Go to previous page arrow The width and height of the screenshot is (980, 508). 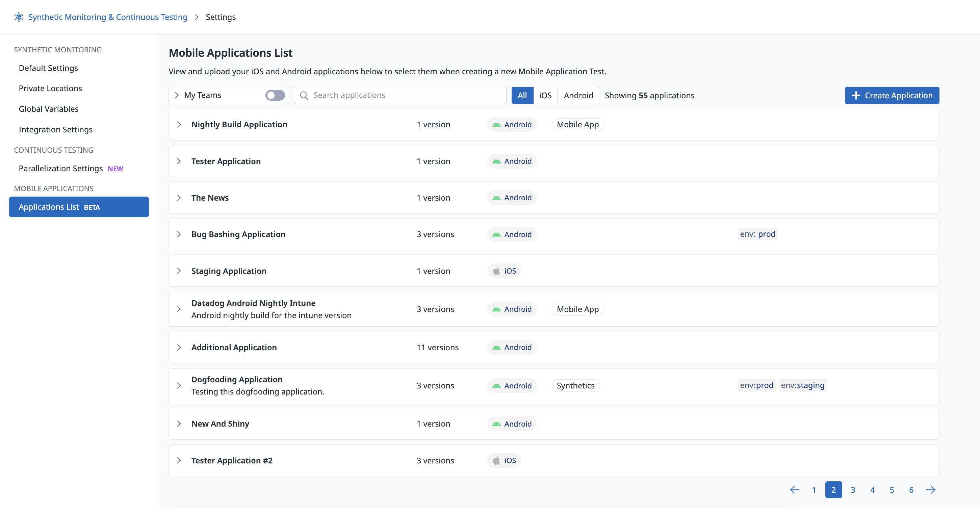(x=794, y=490)
